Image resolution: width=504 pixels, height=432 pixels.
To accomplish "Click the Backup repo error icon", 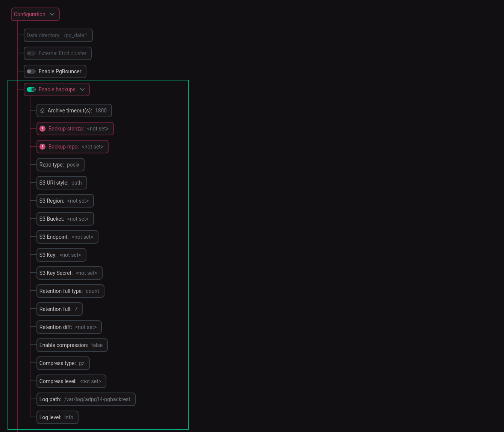I will click(x=42, y=147).
